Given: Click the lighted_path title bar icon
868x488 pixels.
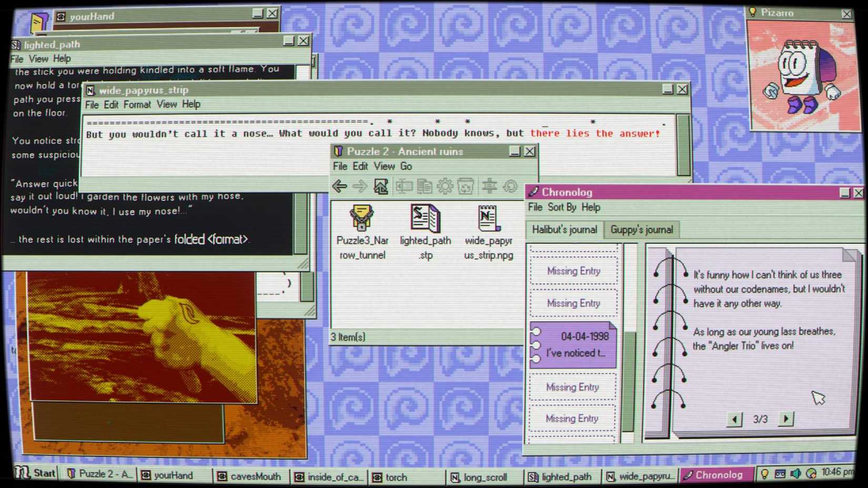Looking at the screenshot, I should tap(16, 45).
